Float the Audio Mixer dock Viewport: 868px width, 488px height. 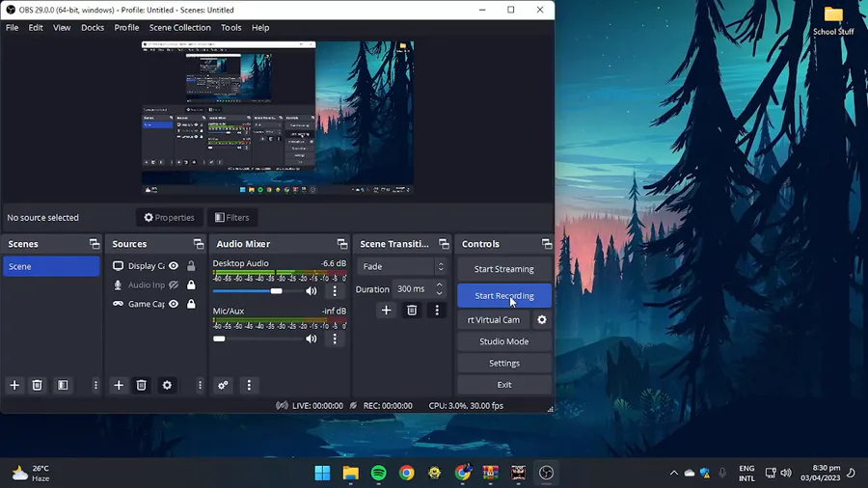342,244
